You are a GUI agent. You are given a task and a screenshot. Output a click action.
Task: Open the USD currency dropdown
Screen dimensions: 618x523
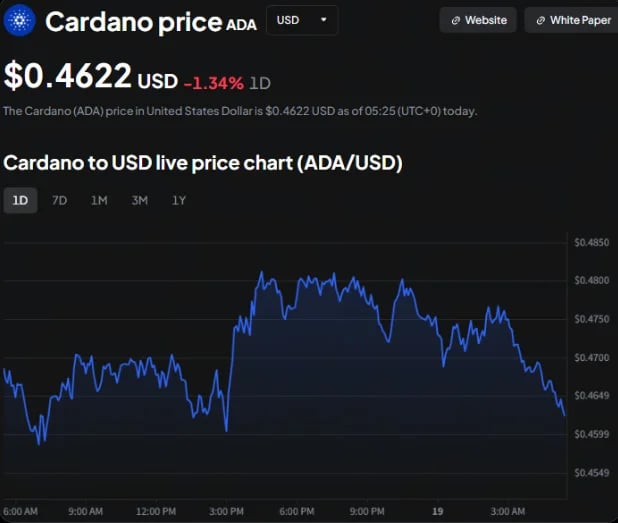[302, 20]
